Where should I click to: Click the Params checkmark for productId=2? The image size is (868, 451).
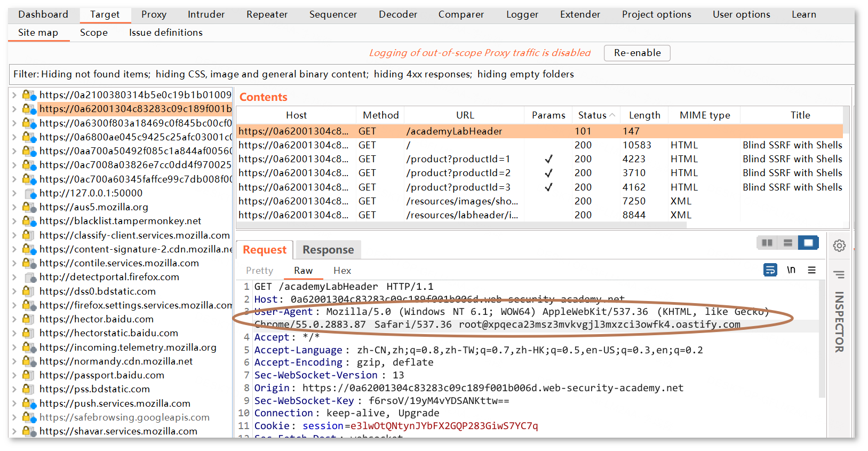(x=548, y=173)
